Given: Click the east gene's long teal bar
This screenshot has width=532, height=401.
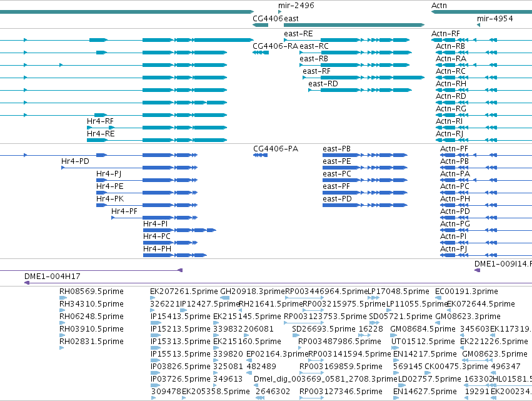Looking at the screenshot, I should [354, 25].
